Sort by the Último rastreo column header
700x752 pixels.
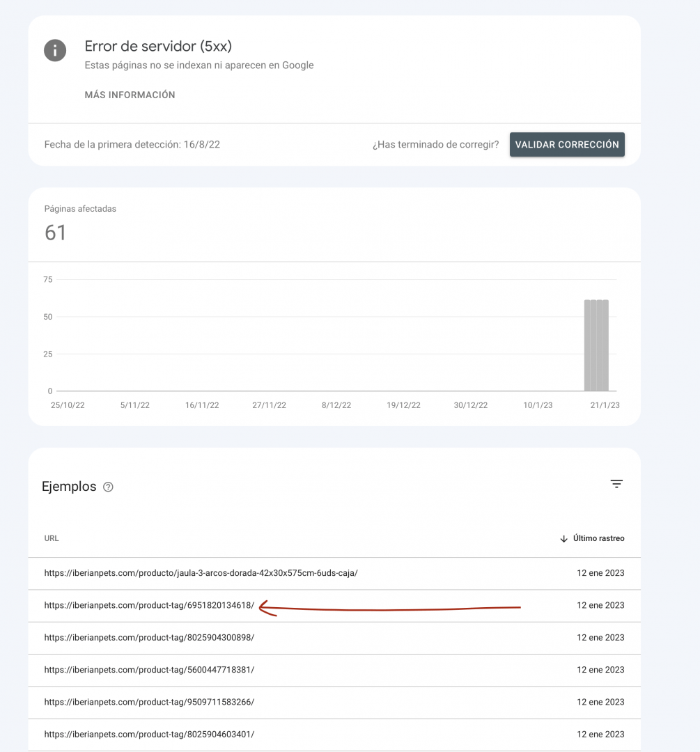pyautogui.click(x=598, y=538)
